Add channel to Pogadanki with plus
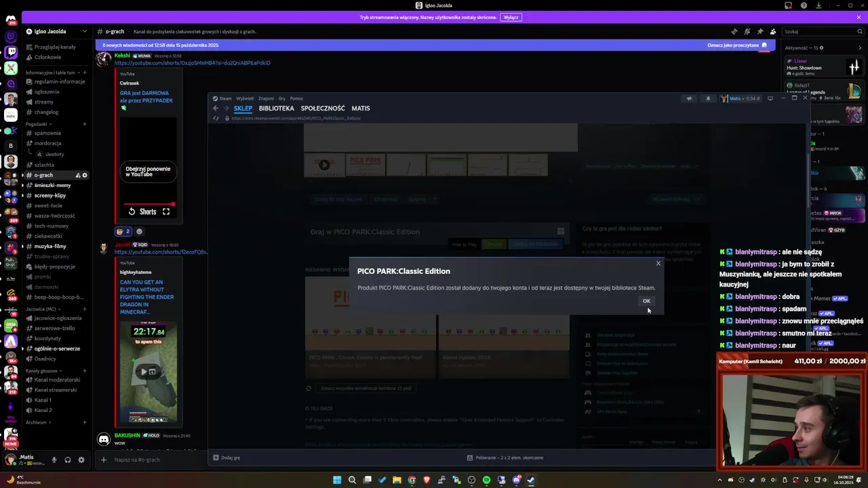Screen dimensions: 868x488 point(85,124)
